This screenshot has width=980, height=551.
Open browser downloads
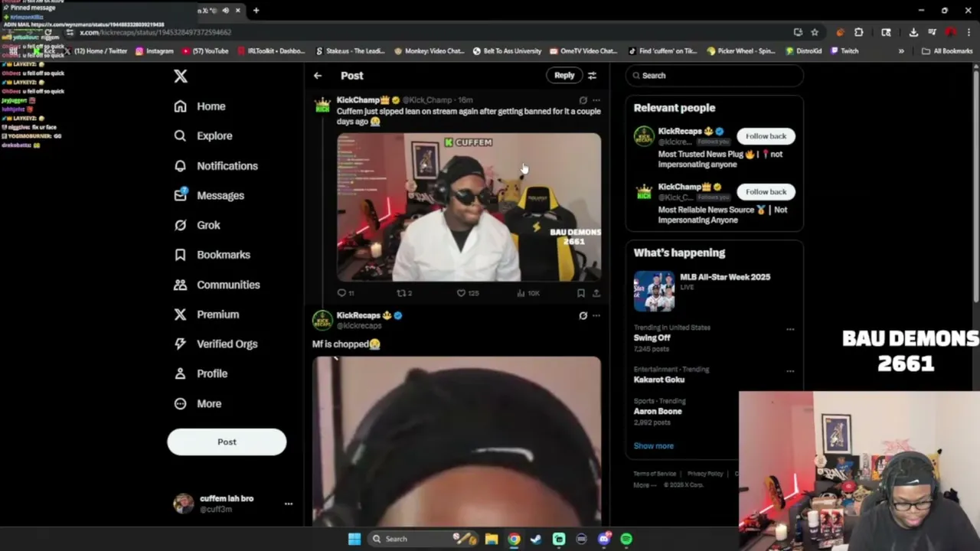913,32
